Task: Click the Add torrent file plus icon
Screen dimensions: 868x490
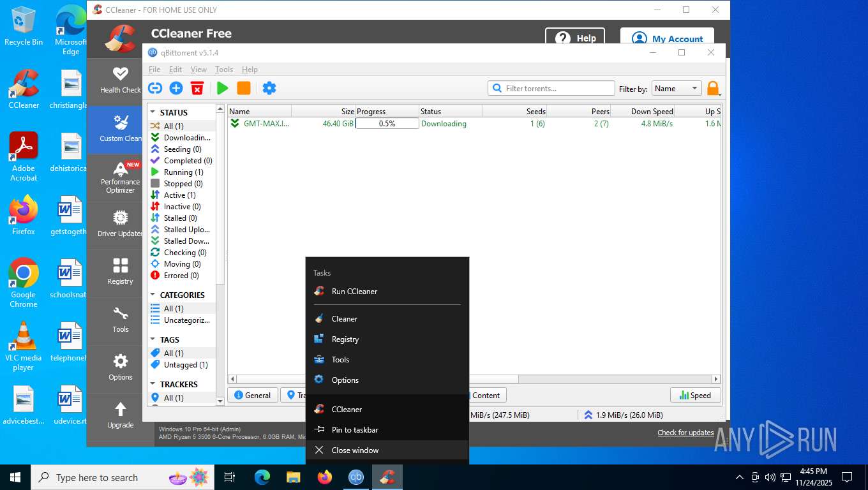Action: pos(176,88)
